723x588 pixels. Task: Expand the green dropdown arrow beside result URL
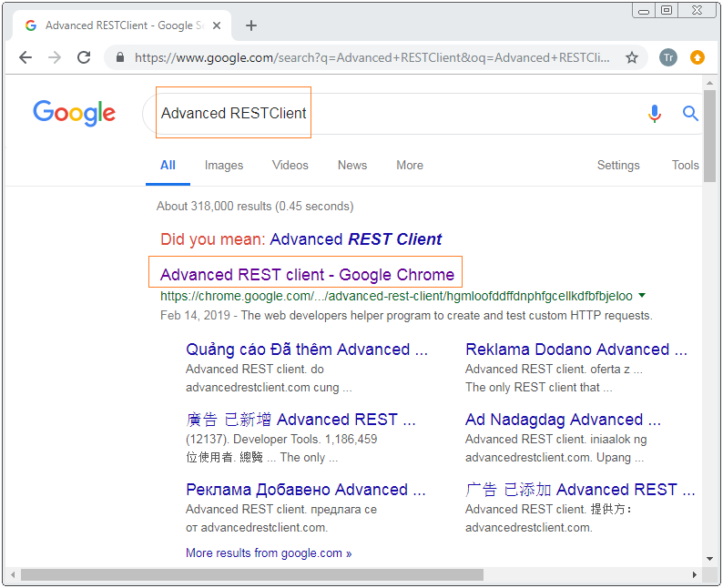642,296
